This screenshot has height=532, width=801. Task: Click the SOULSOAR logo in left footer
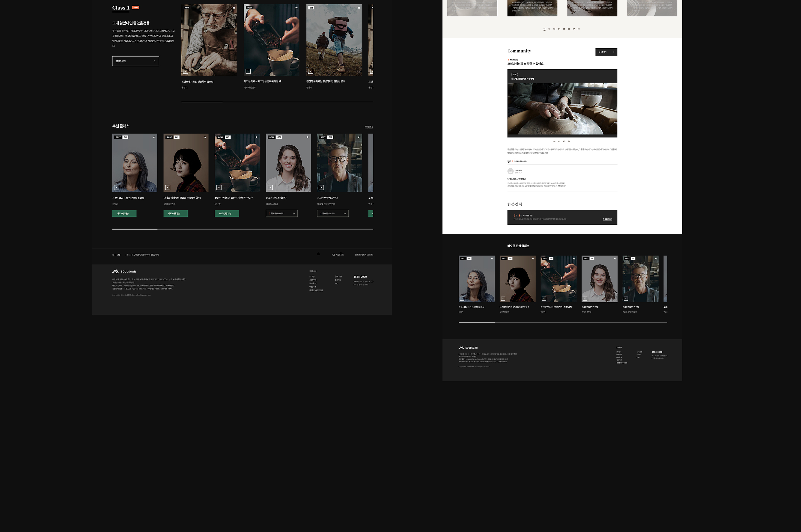pos(124,272)
